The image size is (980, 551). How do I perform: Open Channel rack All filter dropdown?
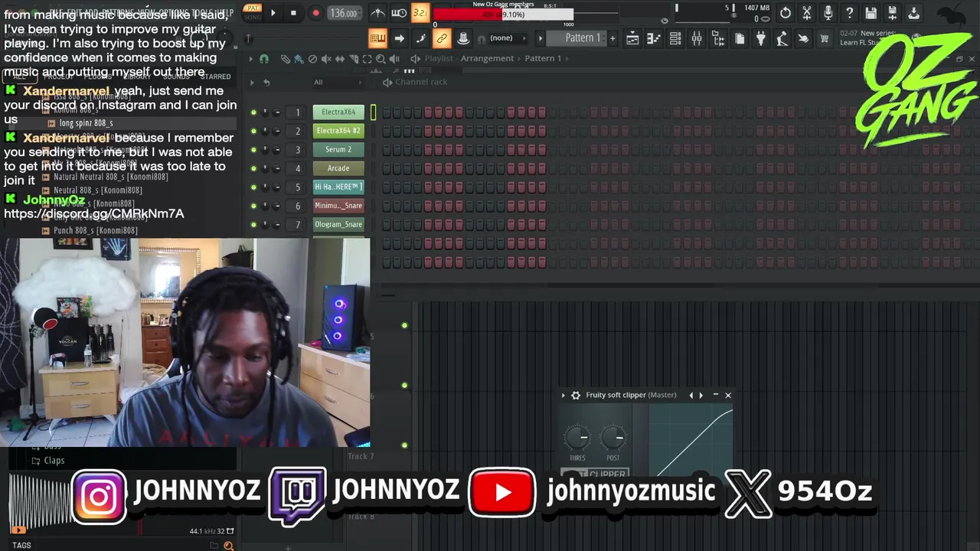coord(338,83)
